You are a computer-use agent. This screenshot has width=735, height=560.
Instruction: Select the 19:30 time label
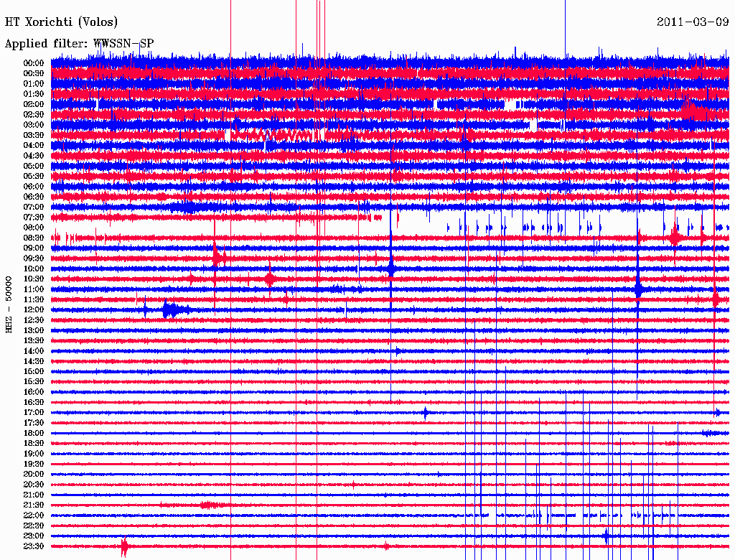(34, 464)
